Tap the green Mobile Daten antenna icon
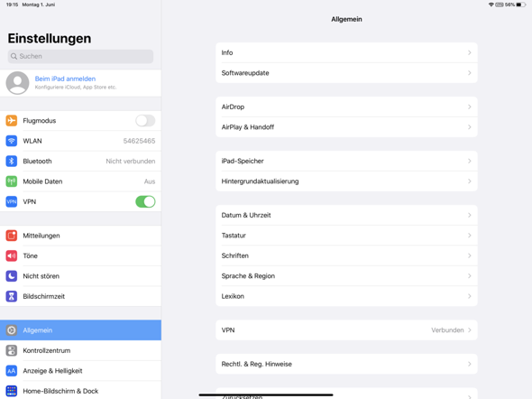The width and height of the screenshot is (532, 399). click(x=12, y=181)
